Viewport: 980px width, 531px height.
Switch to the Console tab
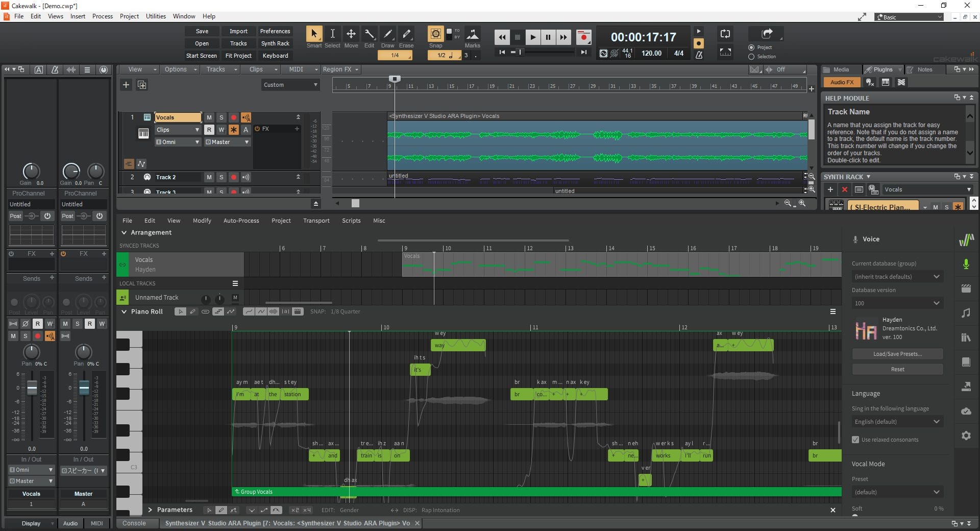[x=134, y=523]
